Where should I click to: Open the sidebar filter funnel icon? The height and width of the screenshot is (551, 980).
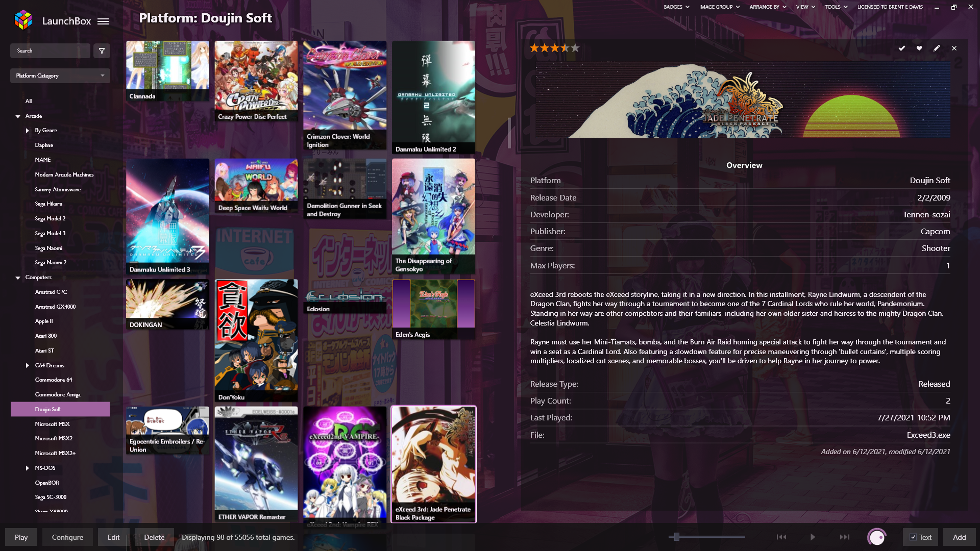(102, 51)
